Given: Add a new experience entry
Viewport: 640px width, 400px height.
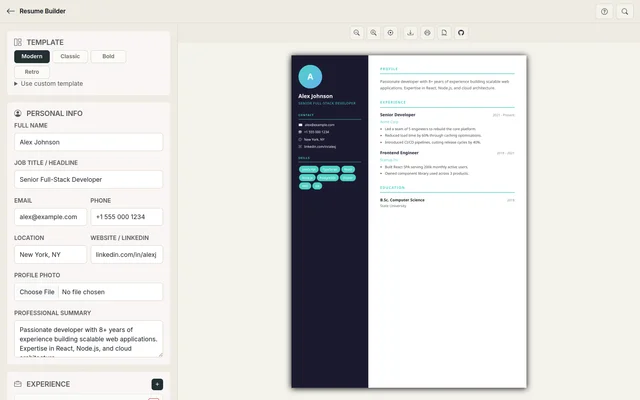Looking at the screenshot, I should tap(157, 384).
